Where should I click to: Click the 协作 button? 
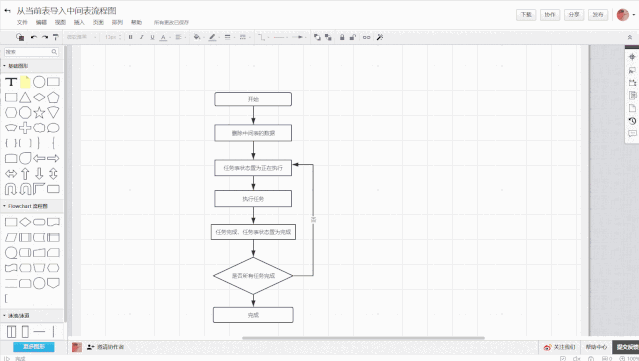coord(550,15)
